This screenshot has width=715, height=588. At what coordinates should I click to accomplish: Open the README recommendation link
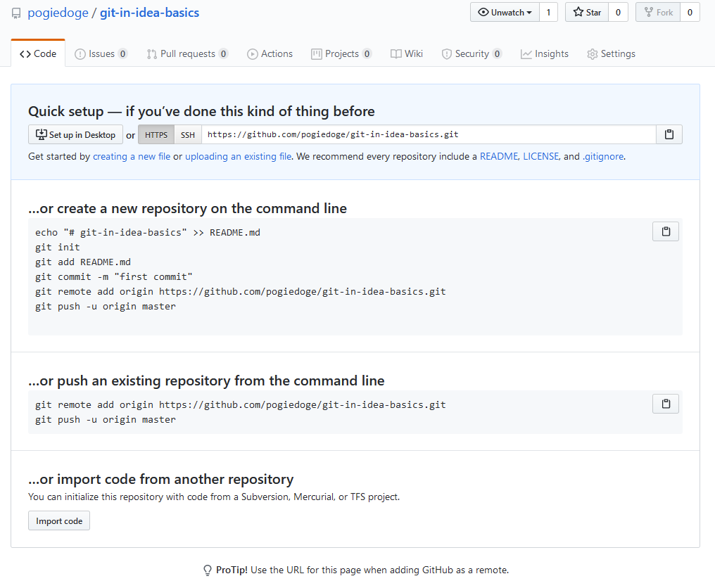499,156
